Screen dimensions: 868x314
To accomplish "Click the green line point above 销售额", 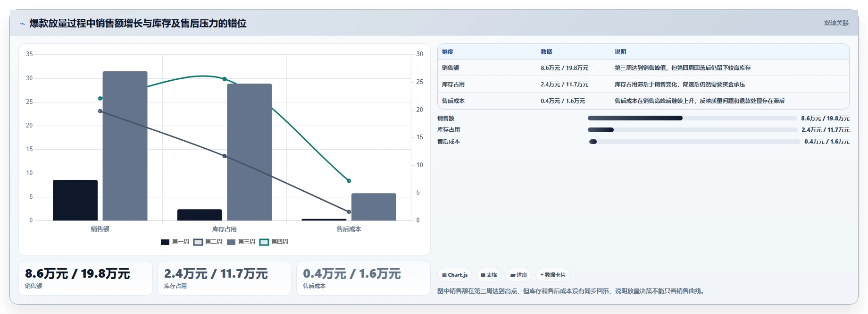I will (100, 98).
